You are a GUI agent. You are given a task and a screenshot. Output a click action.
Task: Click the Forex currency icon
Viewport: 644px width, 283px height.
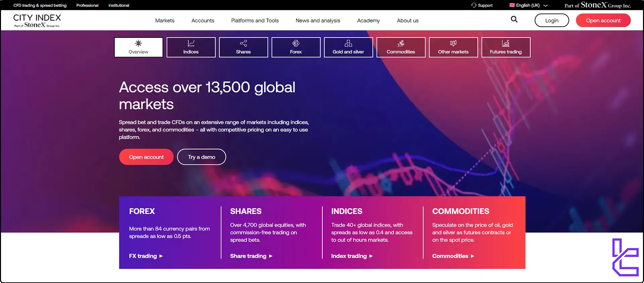(x=296, y=43)
